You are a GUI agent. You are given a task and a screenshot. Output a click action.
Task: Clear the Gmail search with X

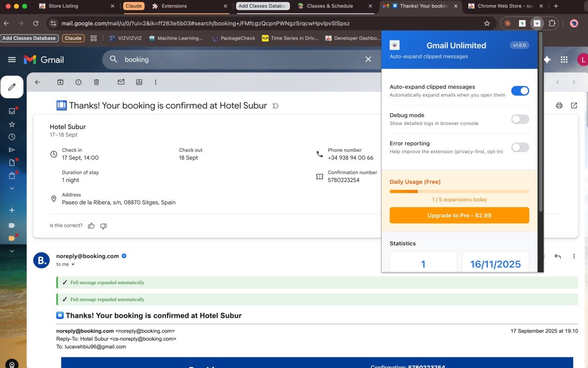click(x=368, y=59)
